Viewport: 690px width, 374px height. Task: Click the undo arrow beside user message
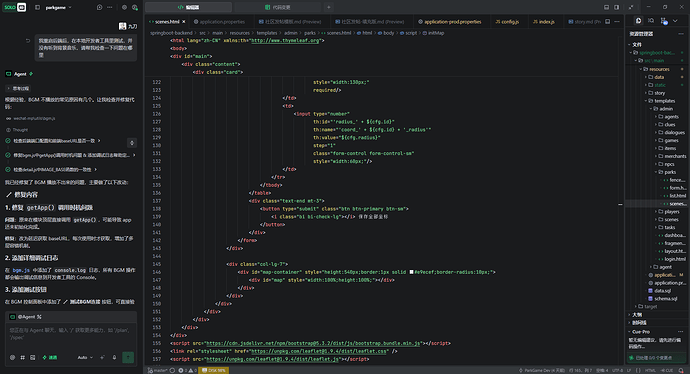(28, 41)
